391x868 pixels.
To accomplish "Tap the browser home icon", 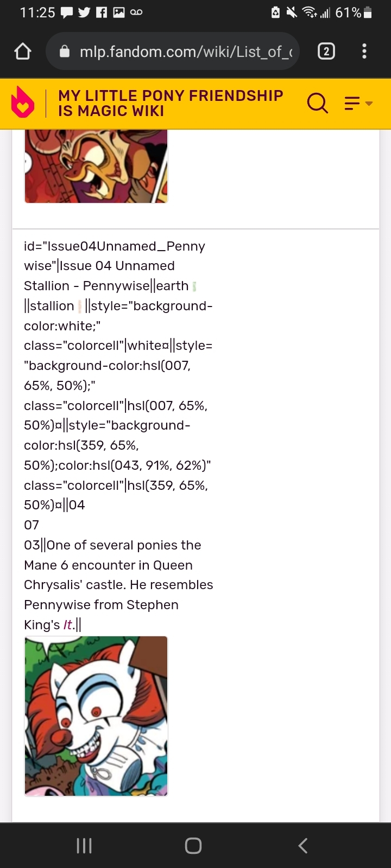I will (23, 52).
